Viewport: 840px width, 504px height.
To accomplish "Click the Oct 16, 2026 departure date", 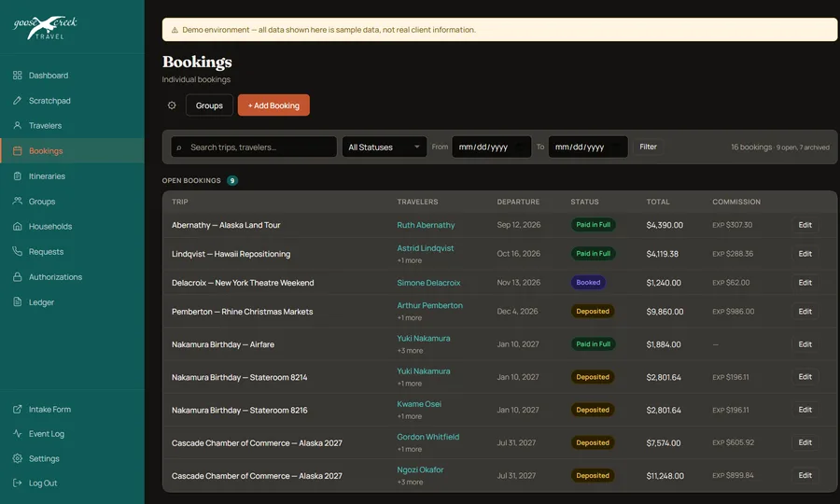I will (518, 253).
